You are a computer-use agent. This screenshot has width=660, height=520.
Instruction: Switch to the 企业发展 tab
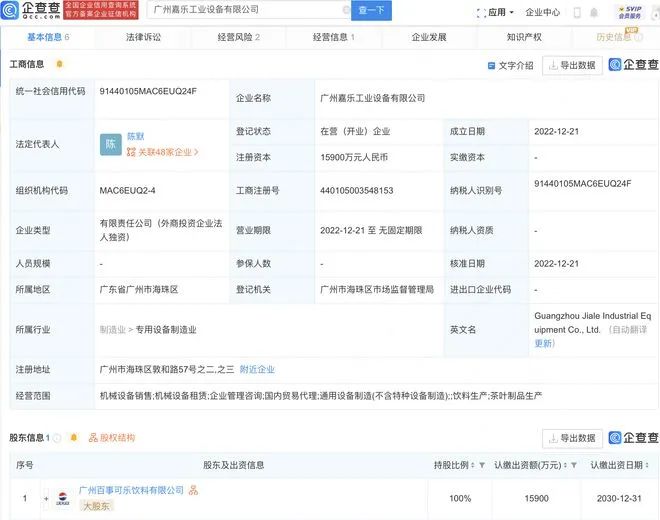pos(428,37)
